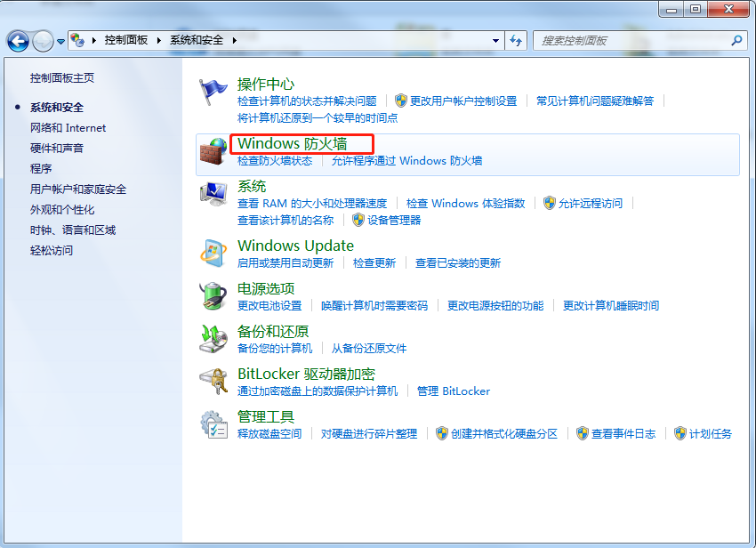The height and width of the screenshot is (548, 756).
Task: Click 查看已安装的更新 link
Action: (x=458, y=263)
